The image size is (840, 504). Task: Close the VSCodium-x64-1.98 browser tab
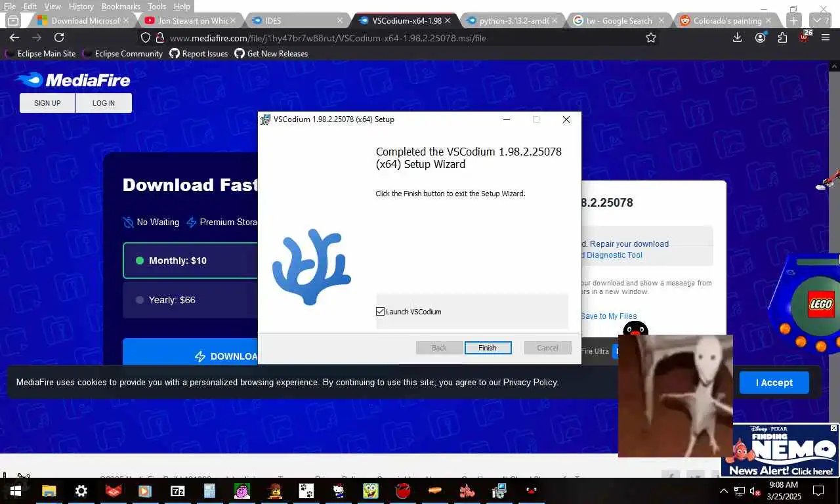(448, 21)
